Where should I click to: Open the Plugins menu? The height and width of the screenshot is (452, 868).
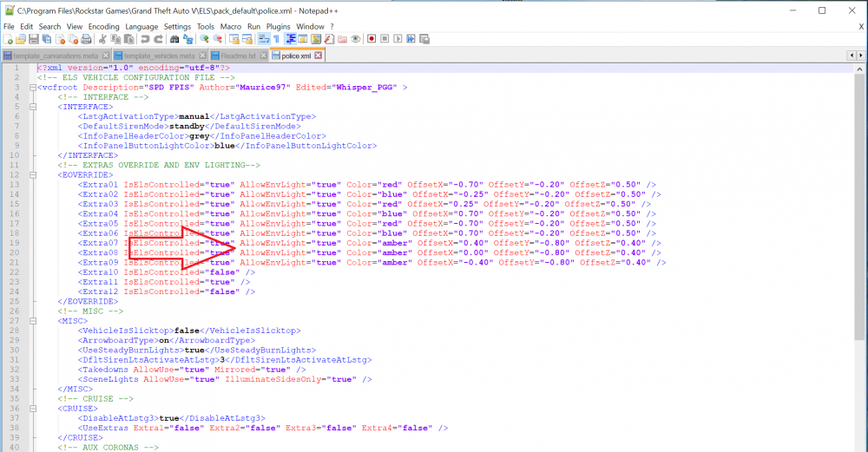pyautogui.click(x=278, y=27)
